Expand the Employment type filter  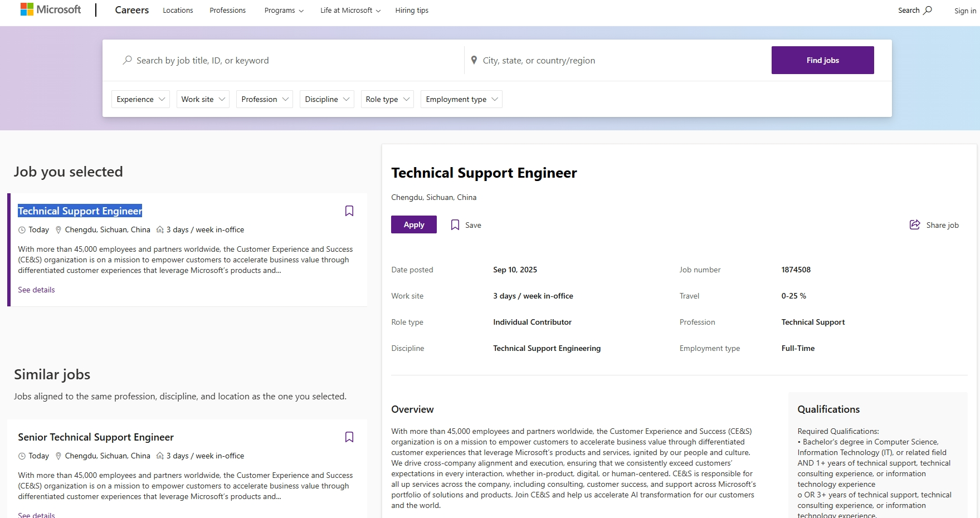[461, 99]
